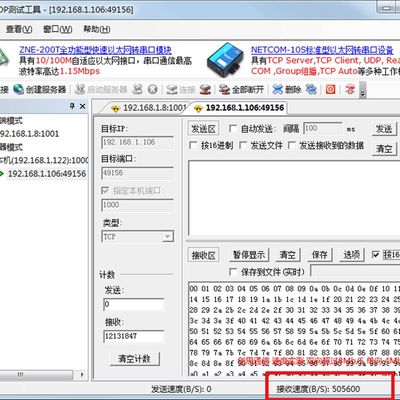Screen dimensions: 400x400
Task: Expand the 类型 TCP dropdown
Action: pyautogui.click(x=168, y=236)
